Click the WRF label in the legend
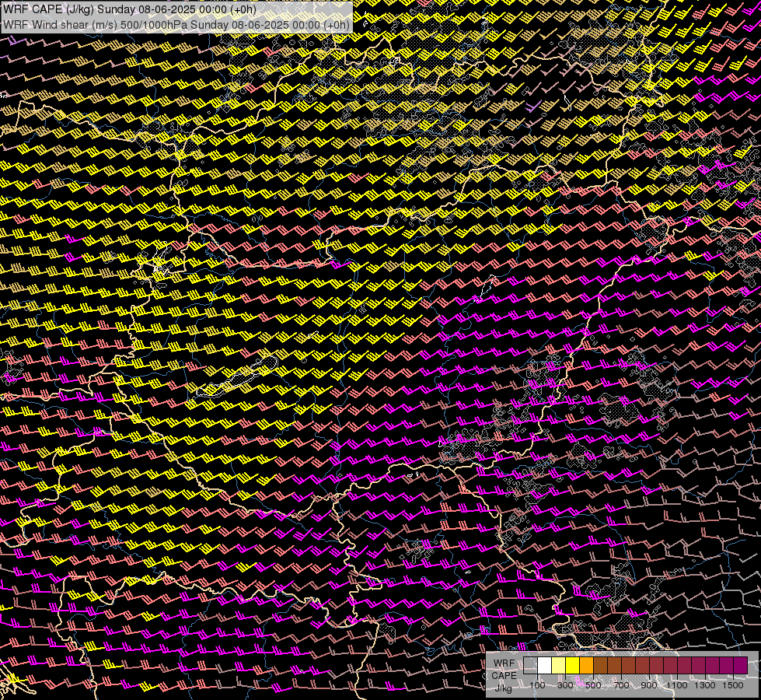This screenshot has width=761, height=700. (504, 663)
